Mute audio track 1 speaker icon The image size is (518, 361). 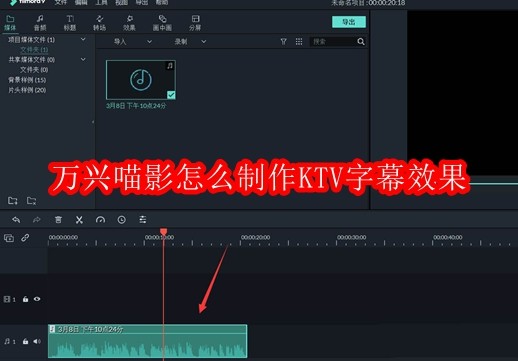click(37, 341)
